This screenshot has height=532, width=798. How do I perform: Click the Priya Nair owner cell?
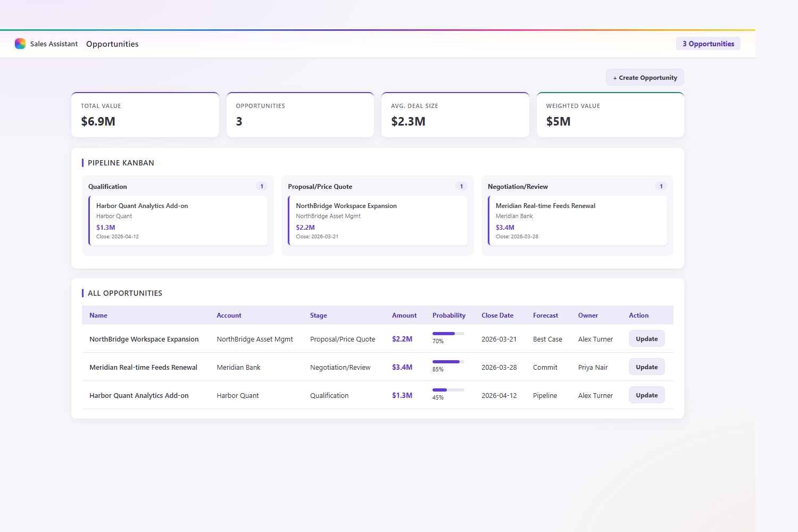(593, 367)
